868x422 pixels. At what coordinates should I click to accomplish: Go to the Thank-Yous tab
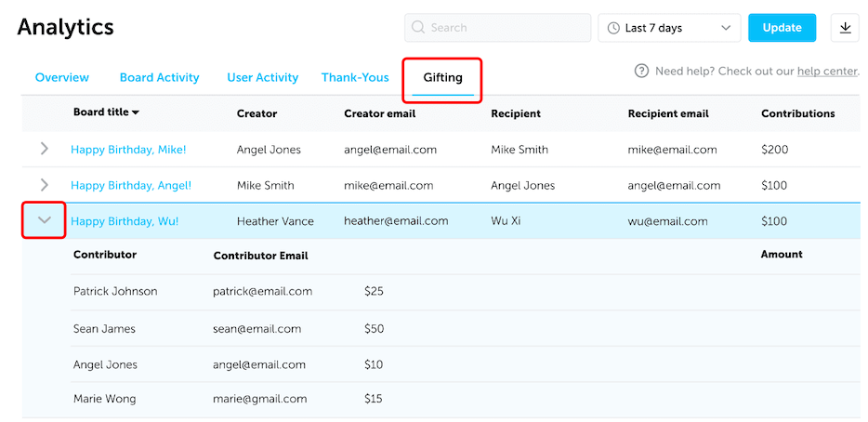[x=355, y=77]
